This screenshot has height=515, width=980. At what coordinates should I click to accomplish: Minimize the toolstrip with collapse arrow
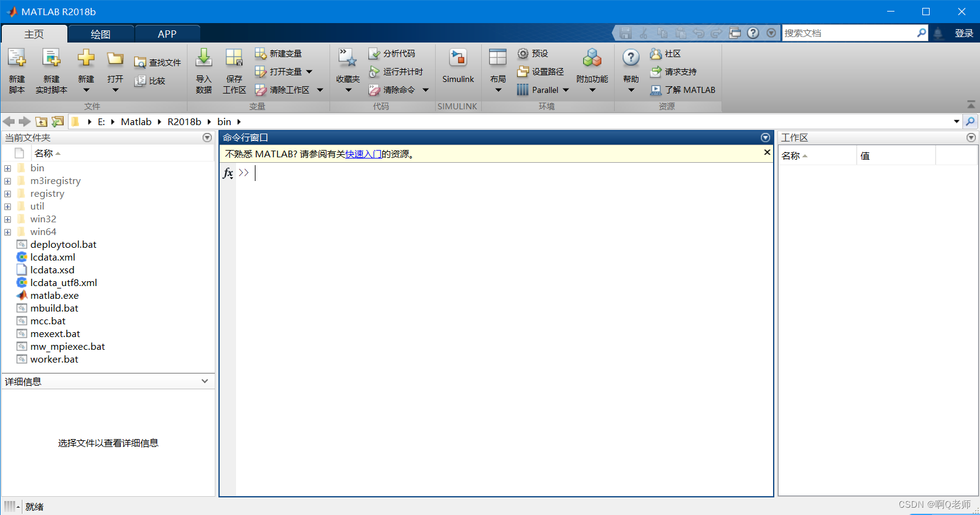pos(971,104)
